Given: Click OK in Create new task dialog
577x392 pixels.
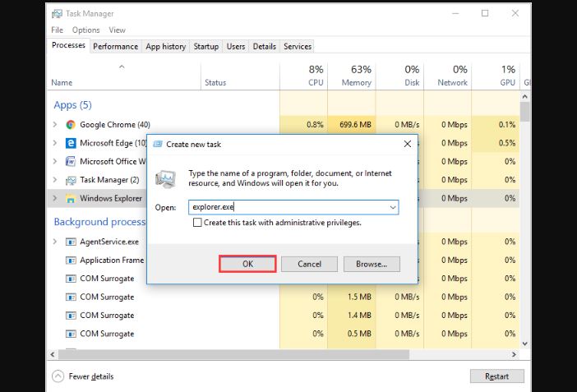Looking at the screenshot, I should (247, 264).
